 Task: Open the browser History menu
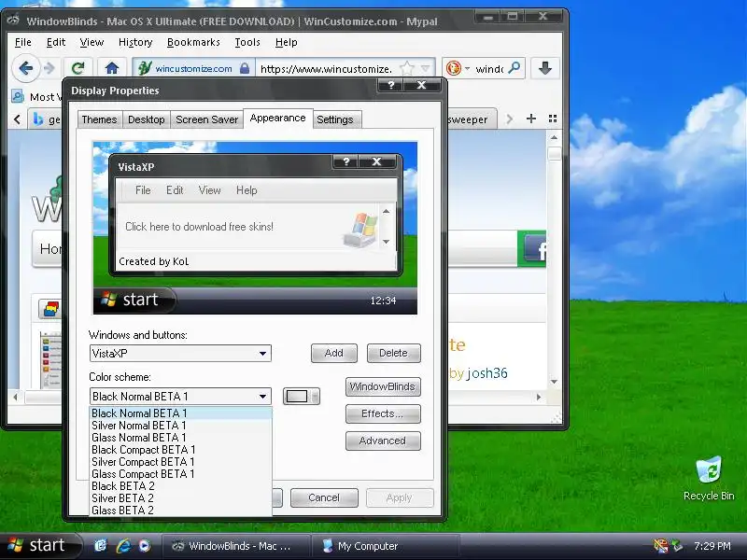[x=135, y=42]
